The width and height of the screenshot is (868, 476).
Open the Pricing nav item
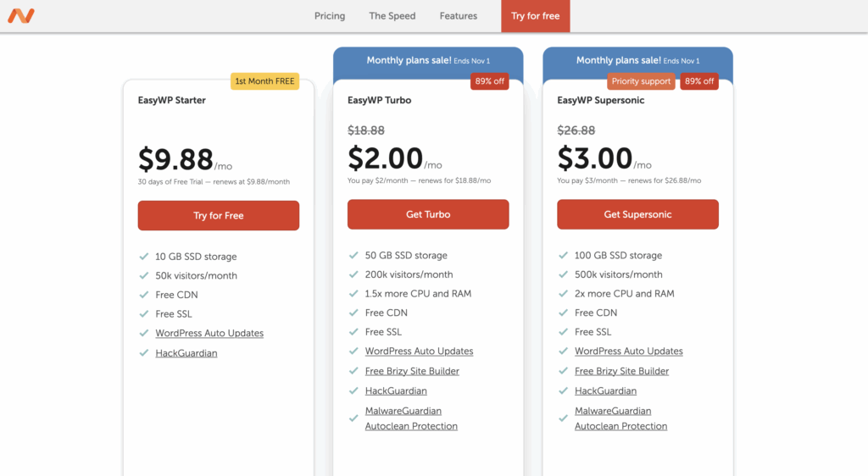(330, 16)
